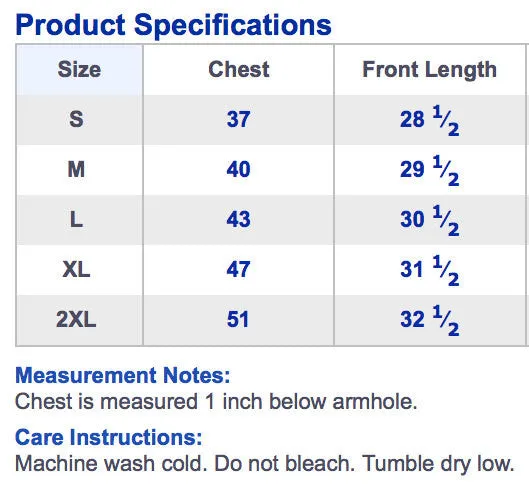Select the Front Length column header
The image size is (529, 485).
pyautogui.click(x=429, y=70)
